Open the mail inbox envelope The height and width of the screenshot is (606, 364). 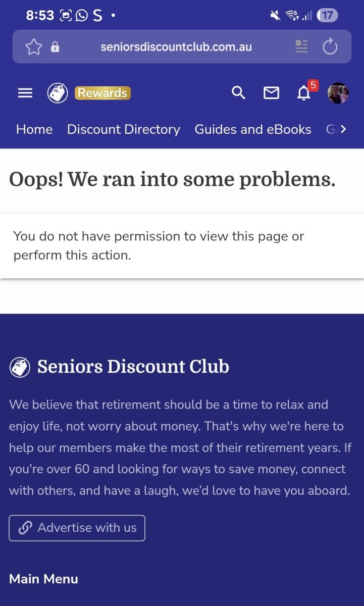271,93
